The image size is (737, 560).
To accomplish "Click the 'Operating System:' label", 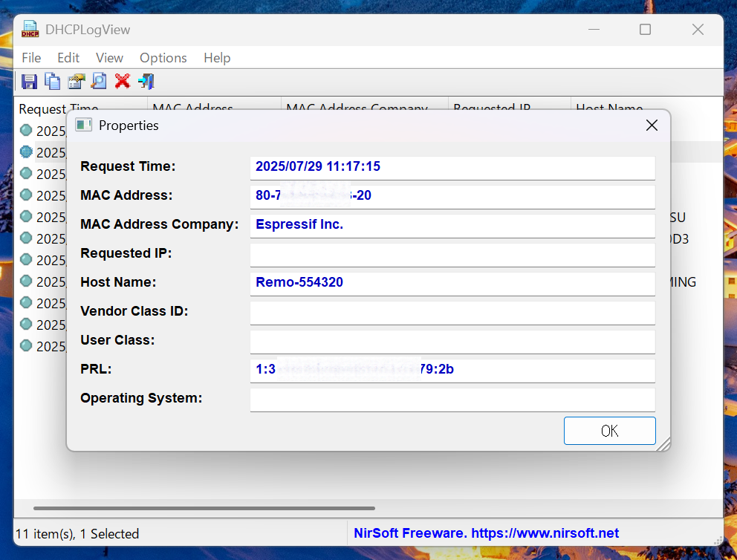I will [141, 398].
